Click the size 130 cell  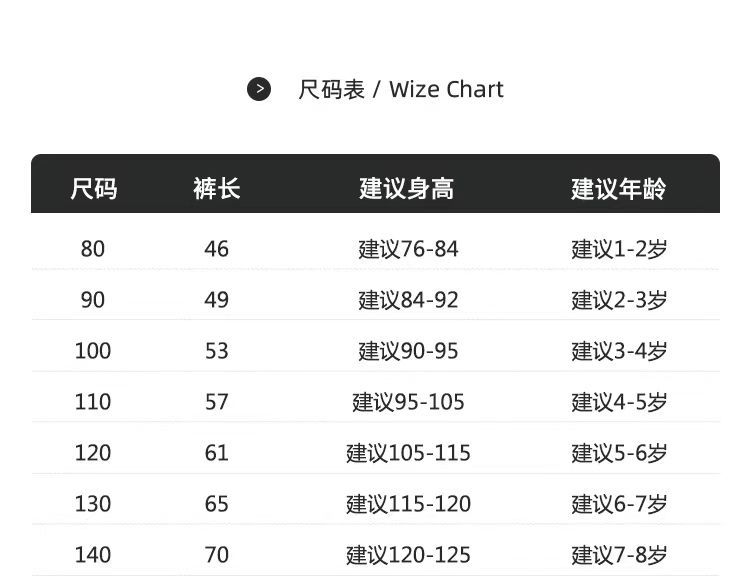tap(93, 504)
